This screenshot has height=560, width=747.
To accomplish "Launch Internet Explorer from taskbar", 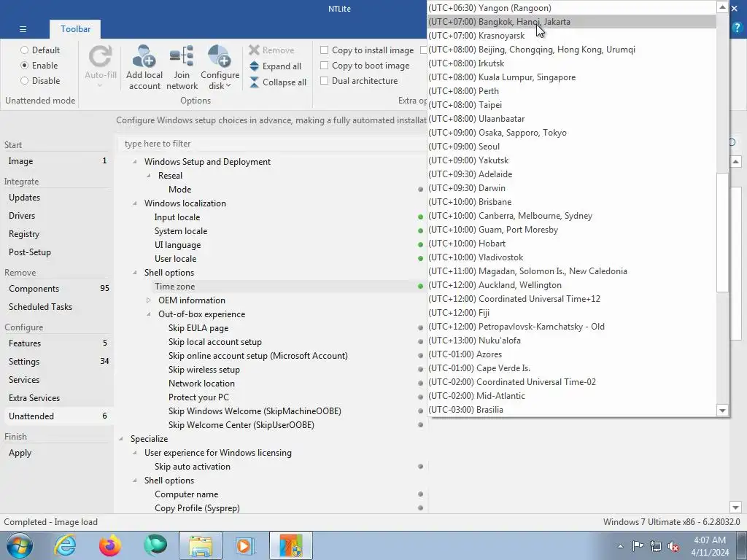I will pyautogui.click(x=65, y=545).
